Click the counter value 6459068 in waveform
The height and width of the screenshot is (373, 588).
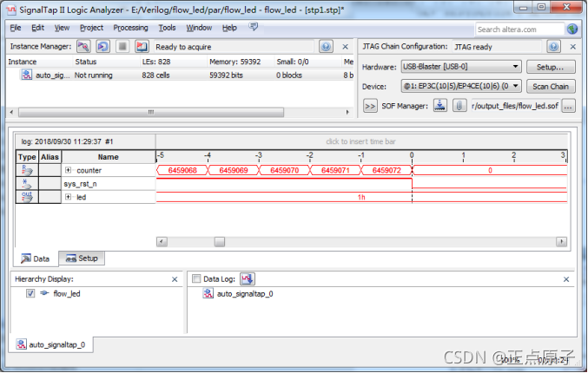point(182,170)
